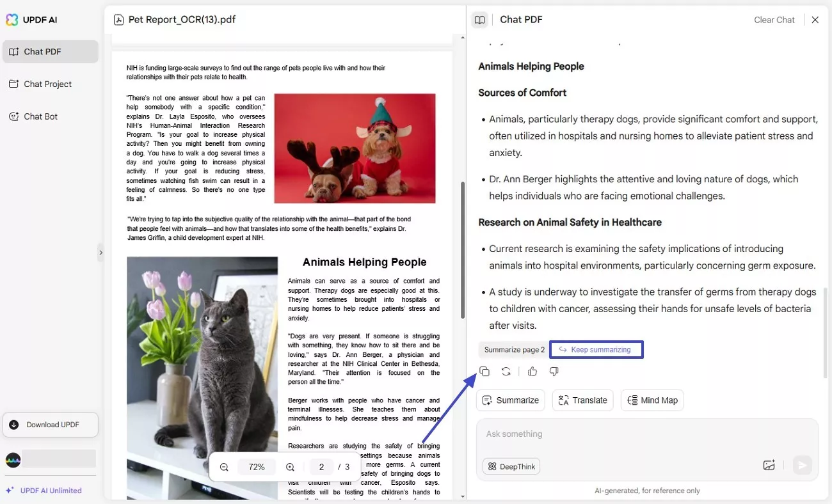Click the 72% zoom level field
Image resolution: width=832 pixels, height=504 pixels.
257,467
